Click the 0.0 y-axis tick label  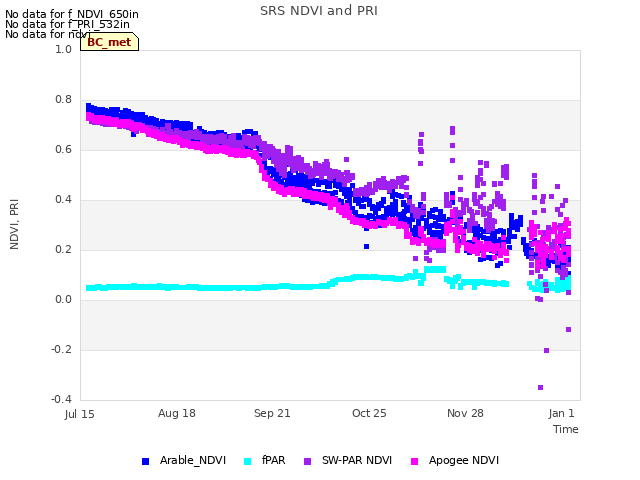pos(63,300)
